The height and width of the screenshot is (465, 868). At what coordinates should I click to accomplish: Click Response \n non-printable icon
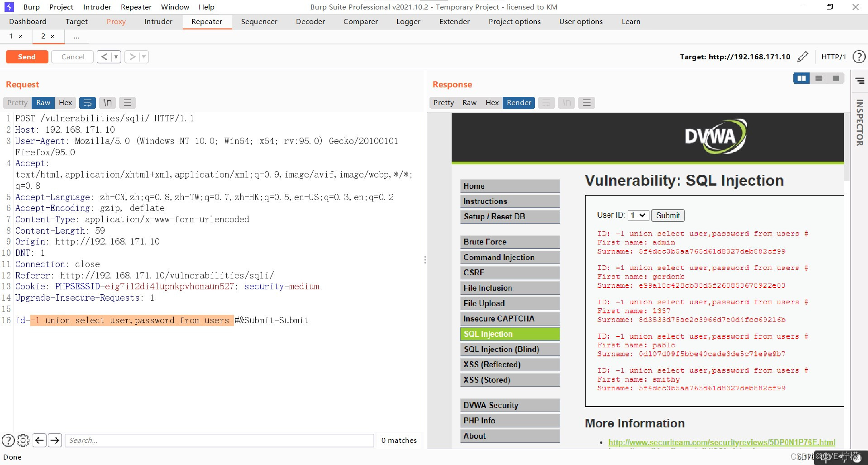[x=567, y=103]
